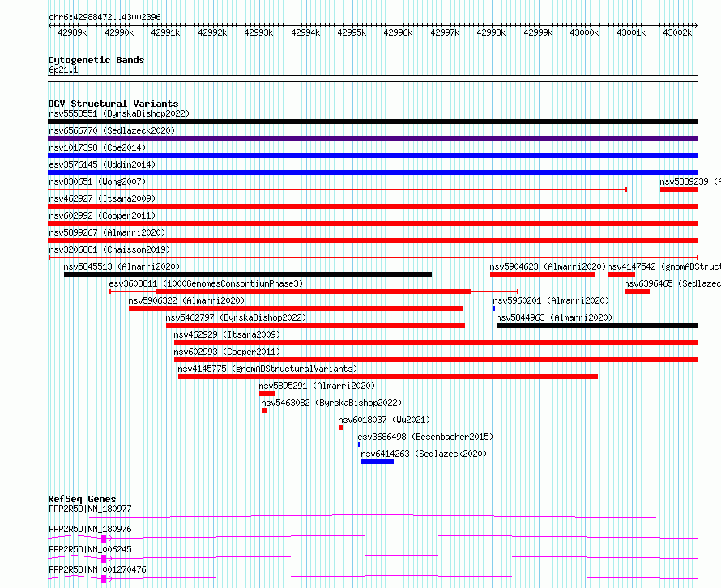Open nsv4147542 gnomAD variant label

[663, 266]
